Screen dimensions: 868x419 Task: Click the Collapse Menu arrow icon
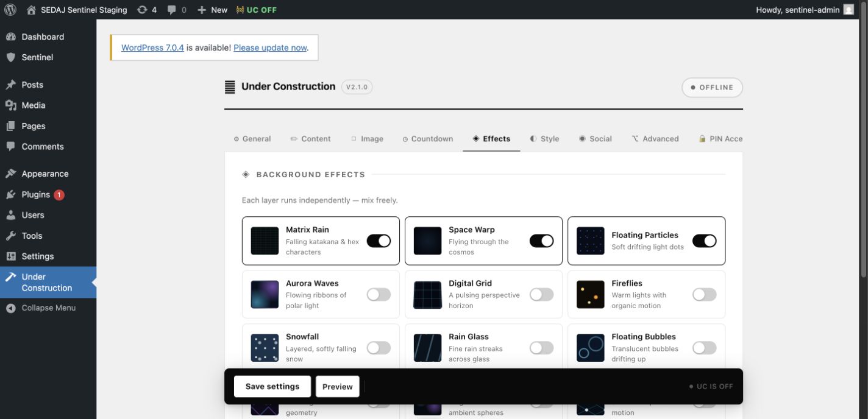tap(10, 308)
